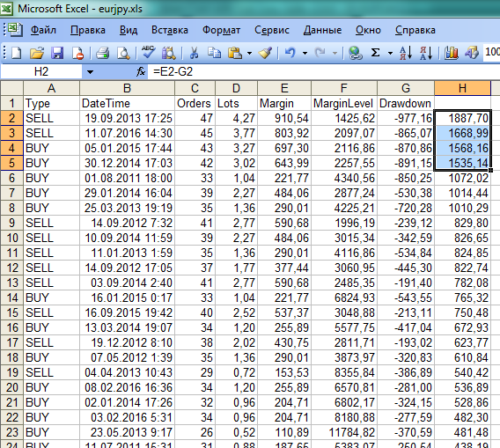Undo the last action
500x448 pixels.
pyautogui.click(x=290, y=53)
